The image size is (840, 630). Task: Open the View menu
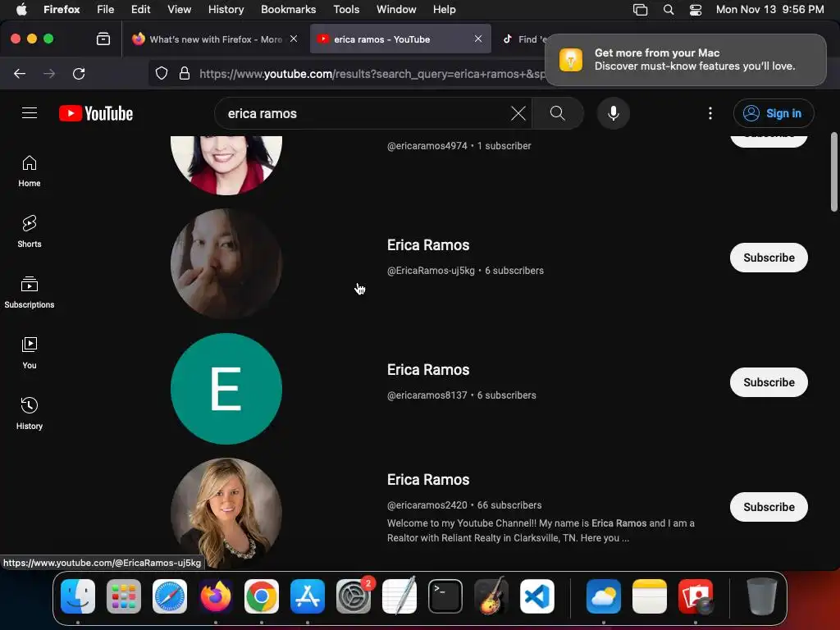(x=179, y=9)
